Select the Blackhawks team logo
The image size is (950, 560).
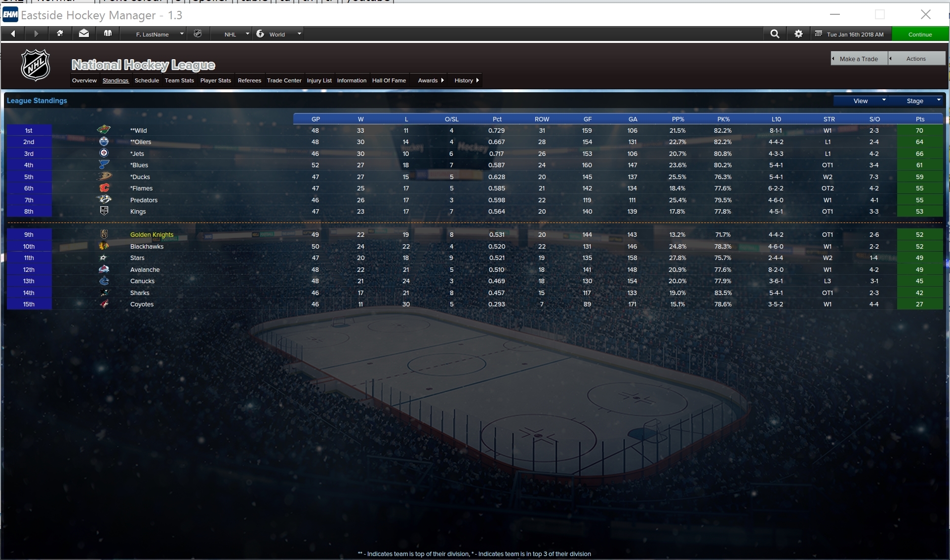pos(104,246)
